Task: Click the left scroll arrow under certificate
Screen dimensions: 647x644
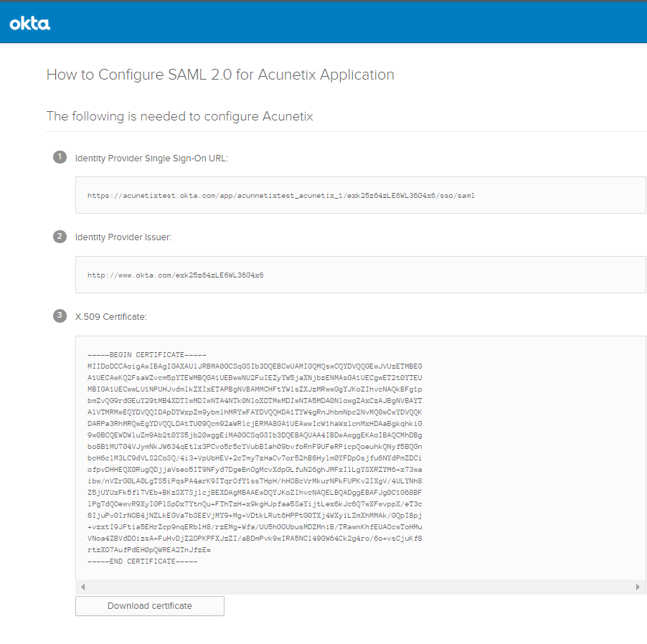Action: (83, 587)
